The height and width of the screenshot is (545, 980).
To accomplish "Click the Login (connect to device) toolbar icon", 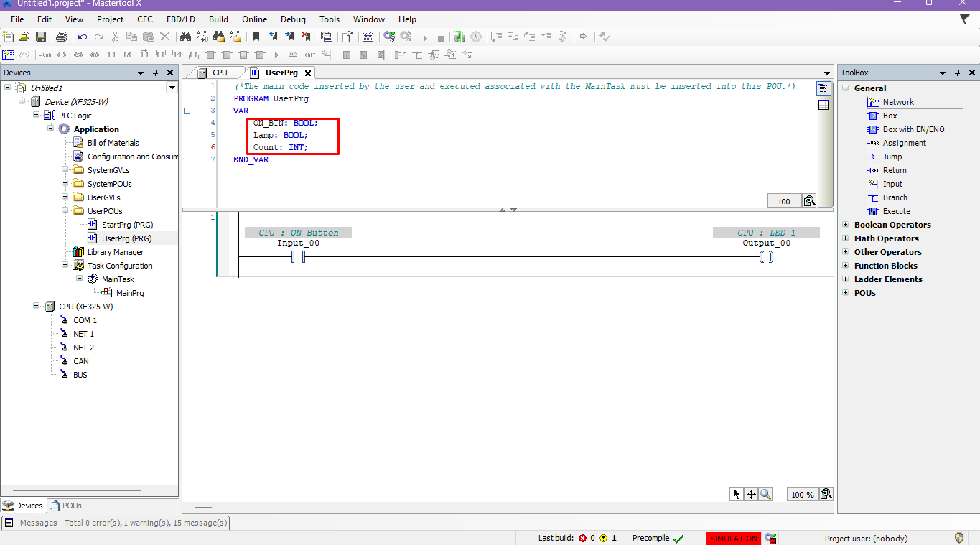I will (389, 37).
